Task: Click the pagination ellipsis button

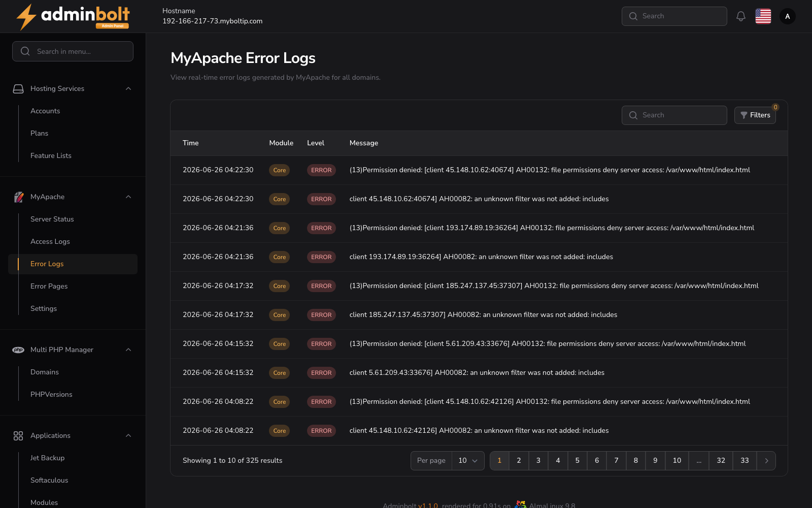Action: click(699, 461)
